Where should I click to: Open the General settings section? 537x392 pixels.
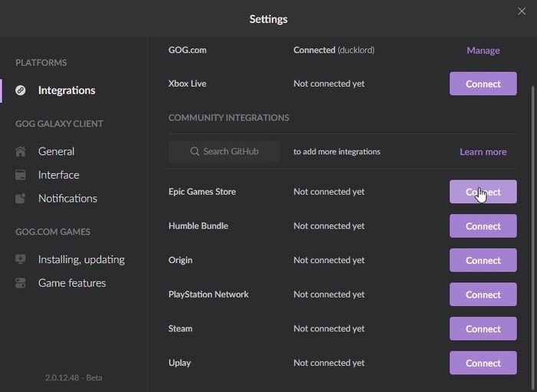coord(56,151)
